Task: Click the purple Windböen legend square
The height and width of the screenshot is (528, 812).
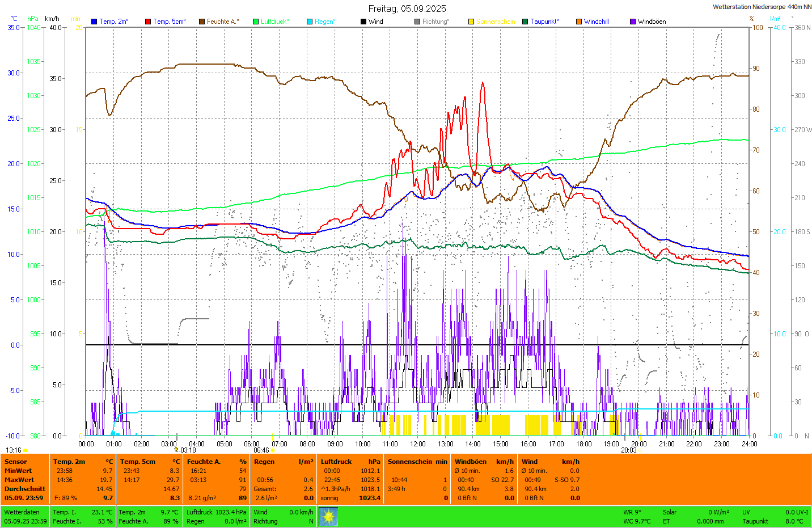Action: pos(633,22)
